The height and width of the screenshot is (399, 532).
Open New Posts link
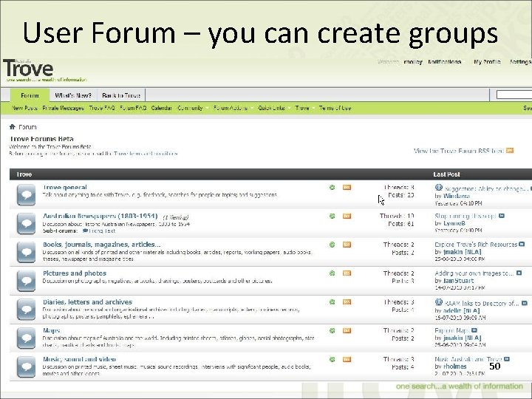24,108
